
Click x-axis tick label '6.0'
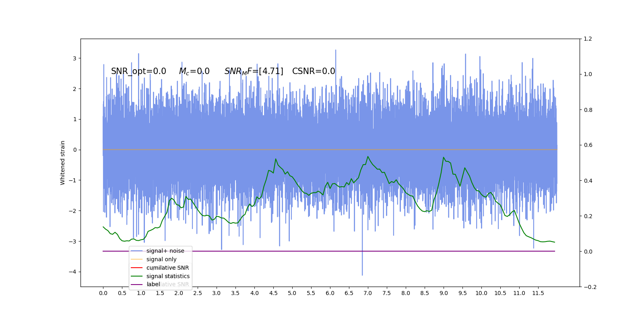point(330,293)
